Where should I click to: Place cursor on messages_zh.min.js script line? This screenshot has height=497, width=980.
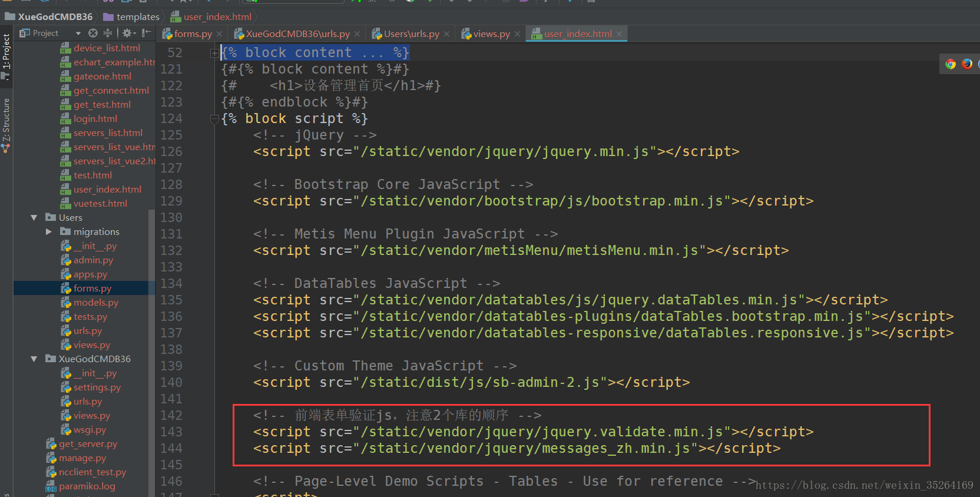pyautogui.click(x=517, y=449)
